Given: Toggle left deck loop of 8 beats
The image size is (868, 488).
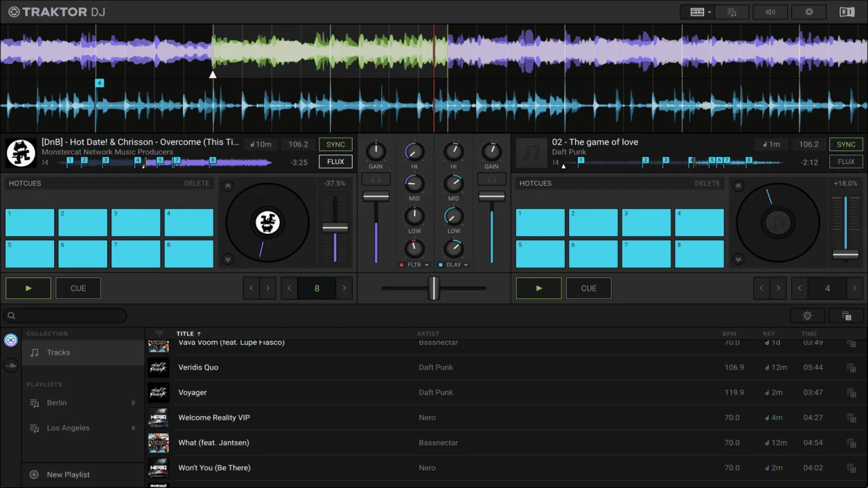Looking at the screenshot, I should point(317,288).
